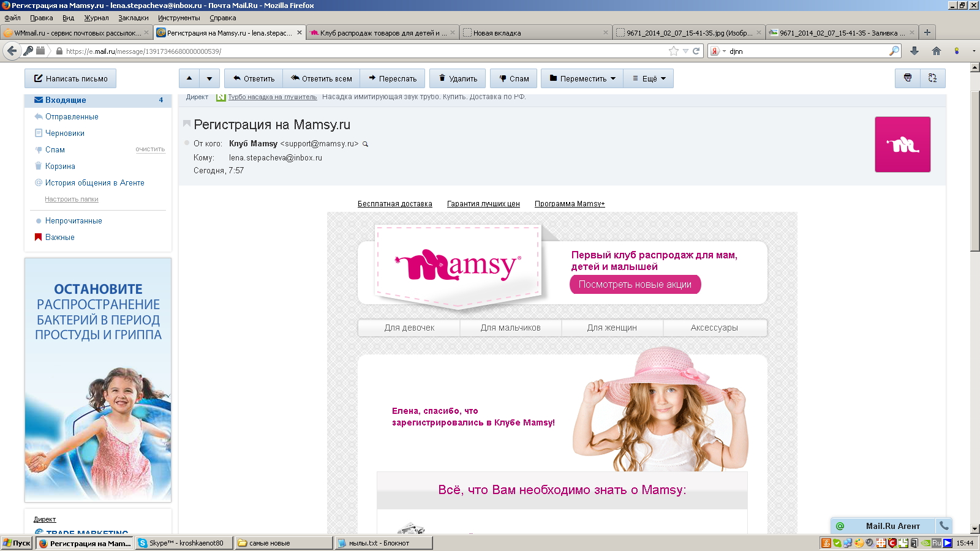Filter by Непрочитанные

coord(73,220)
